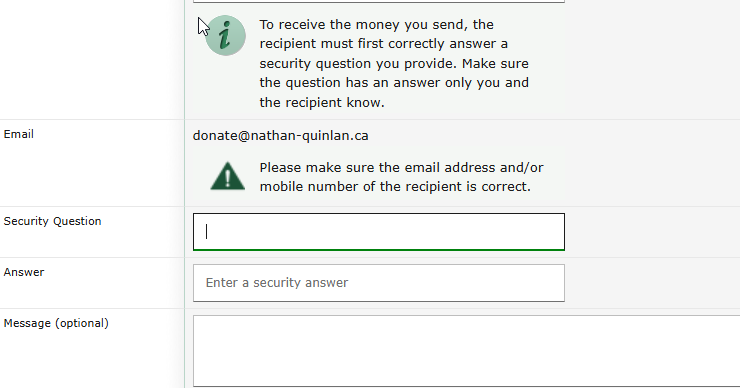Viewport: 740px width, 388px height.
Task: Select the 'Enter a security answer' field
Action: [378, 283]
